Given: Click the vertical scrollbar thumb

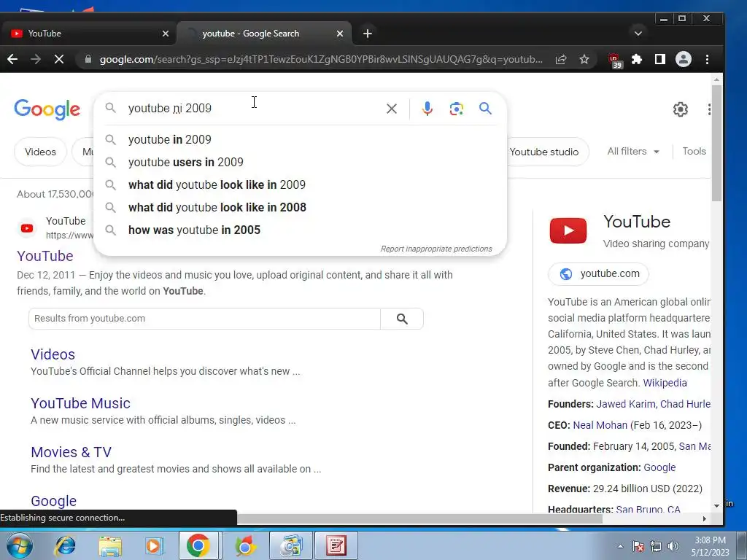Looking at the screenshot, I should point(716,143).
